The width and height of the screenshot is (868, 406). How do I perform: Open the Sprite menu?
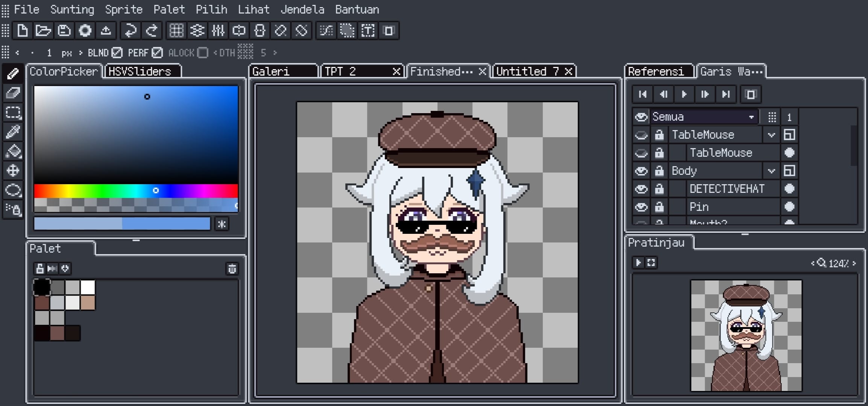(124, 9)
